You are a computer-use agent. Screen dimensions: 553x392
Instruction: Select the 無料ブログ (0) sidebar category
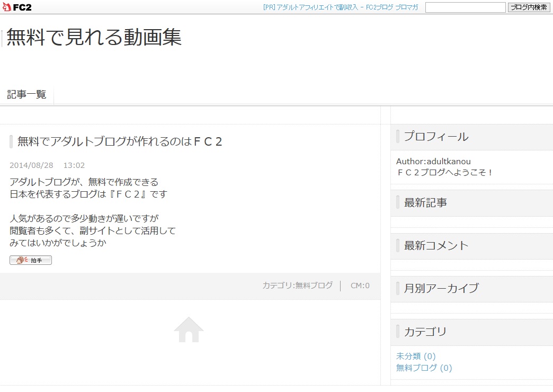(424, 368)
